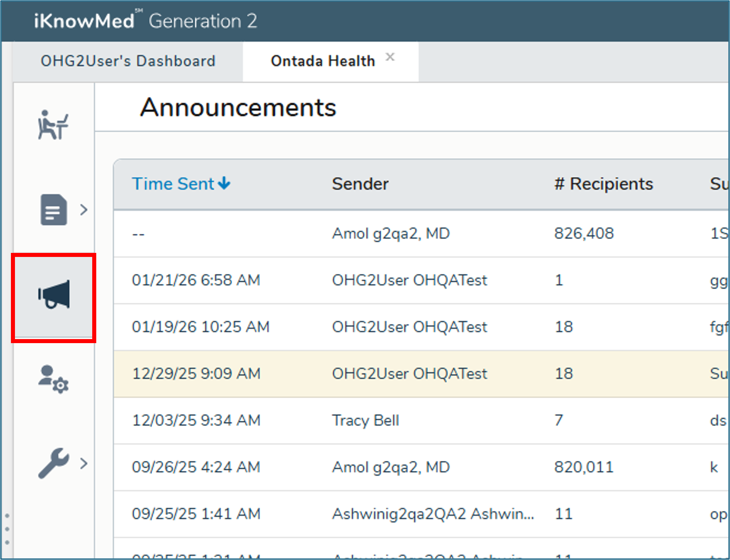Open the 01/21/26 6:58 AM announcement row
This screenshot has width=730, height=560.
196,280
